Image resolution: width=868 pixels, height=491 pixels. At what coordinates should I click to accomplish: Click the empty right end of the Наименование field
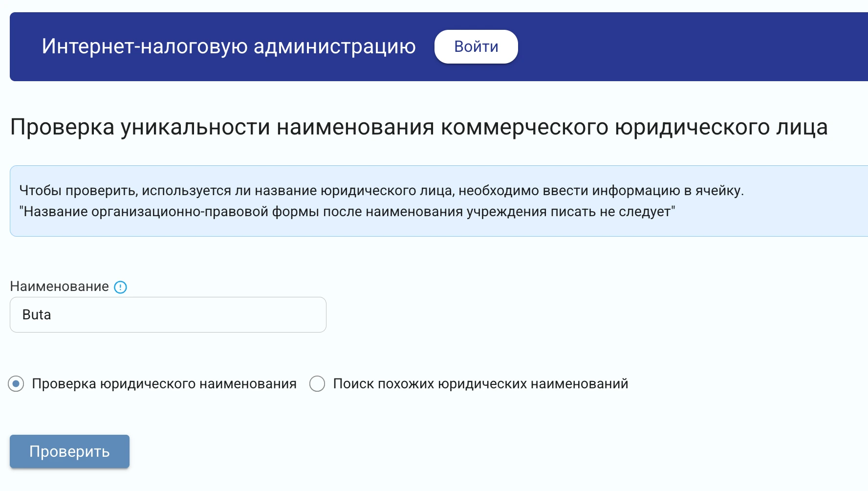coord(293,314)
